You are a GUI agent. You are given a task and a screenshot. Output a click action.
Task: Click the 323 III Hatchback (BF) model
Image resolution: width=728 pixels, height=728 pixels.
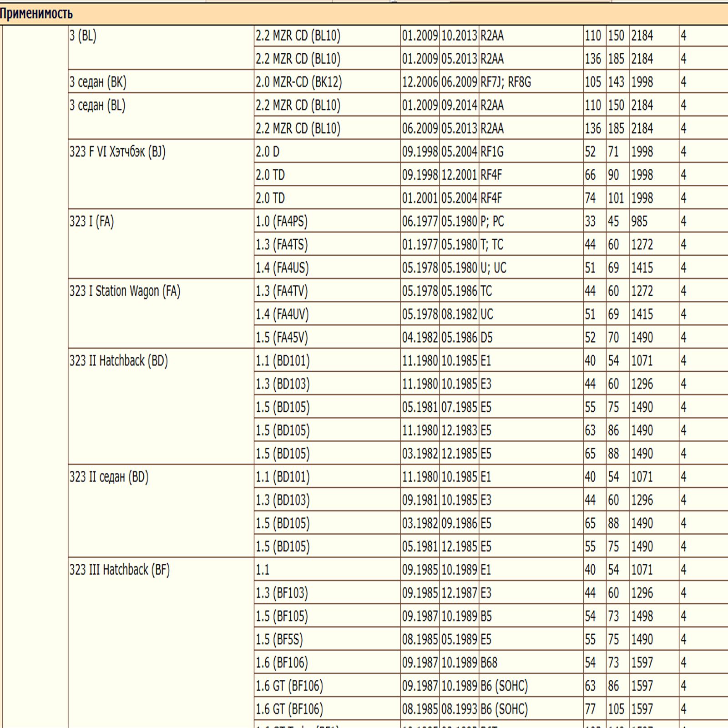119,570
